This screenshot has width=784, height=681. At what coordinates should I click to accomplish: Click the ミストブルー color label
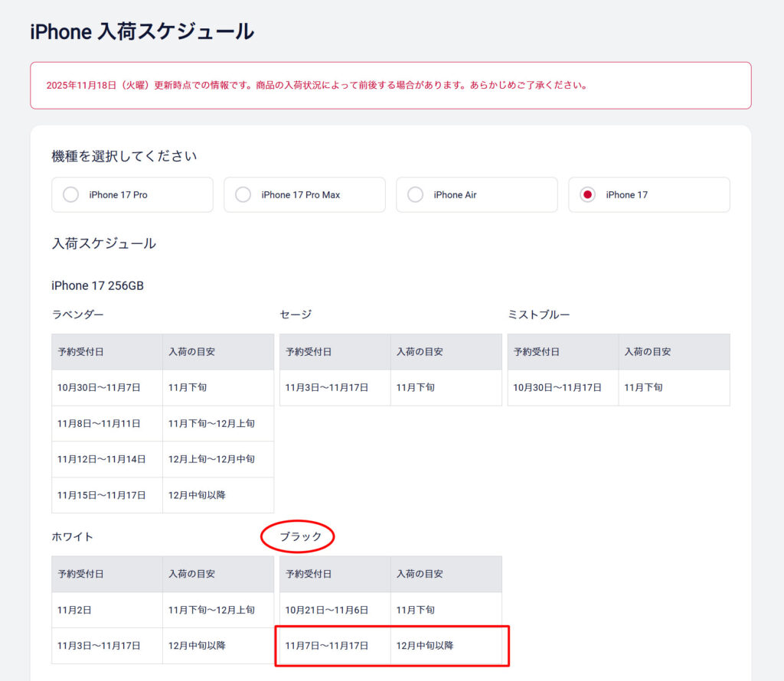[x=538, y=314]
